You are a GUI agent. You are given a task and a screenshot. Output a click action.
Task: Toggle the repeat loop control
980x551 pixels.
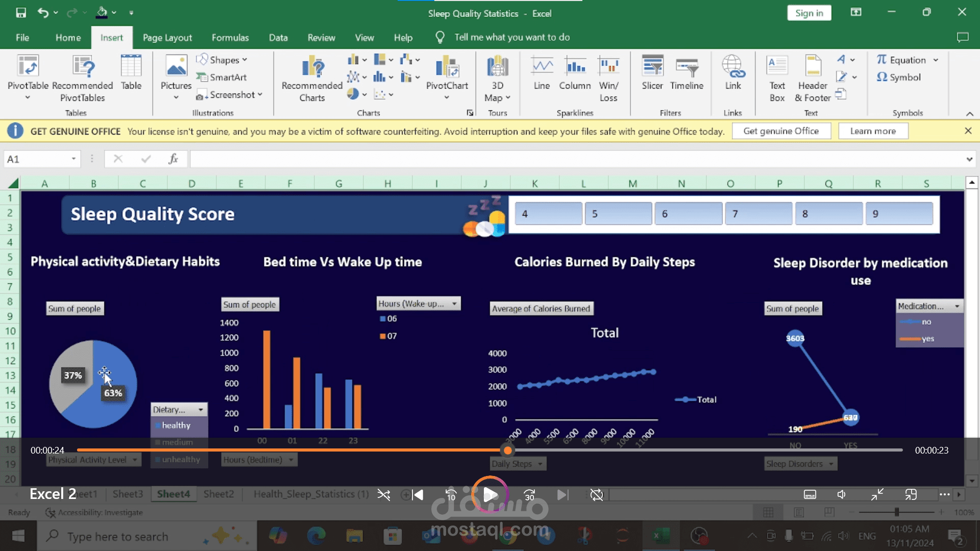596,494
